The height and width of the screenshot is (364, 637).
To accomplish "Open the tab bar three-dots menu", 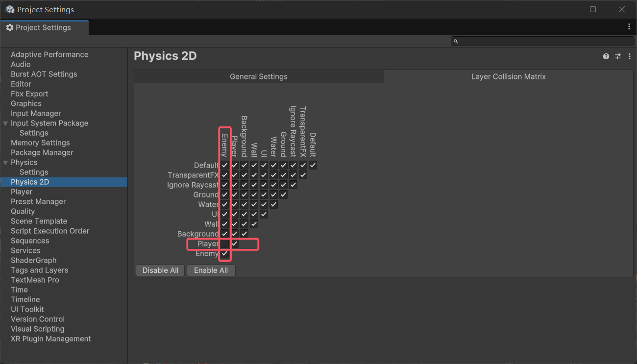I will [x=629, y=26].
